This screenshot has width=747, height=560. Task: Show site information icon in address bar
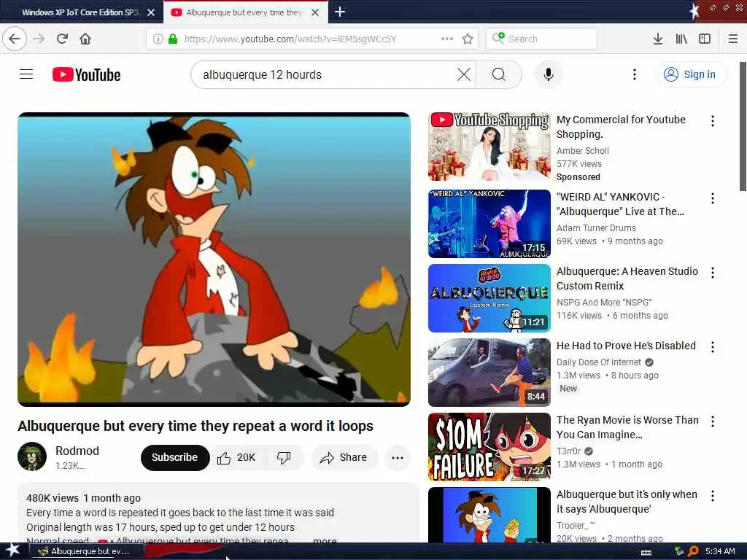tap(158, 39)
